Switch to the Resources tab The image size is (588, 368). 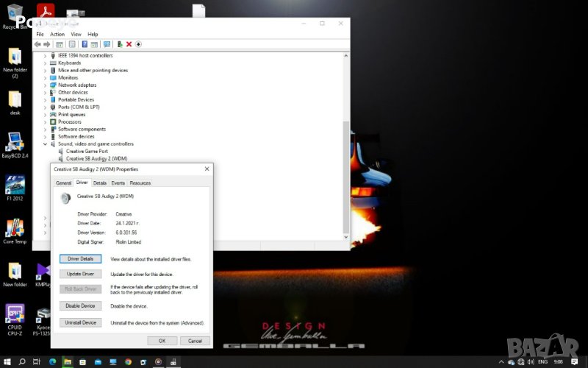pyautogui.click(x=140, y=183)
